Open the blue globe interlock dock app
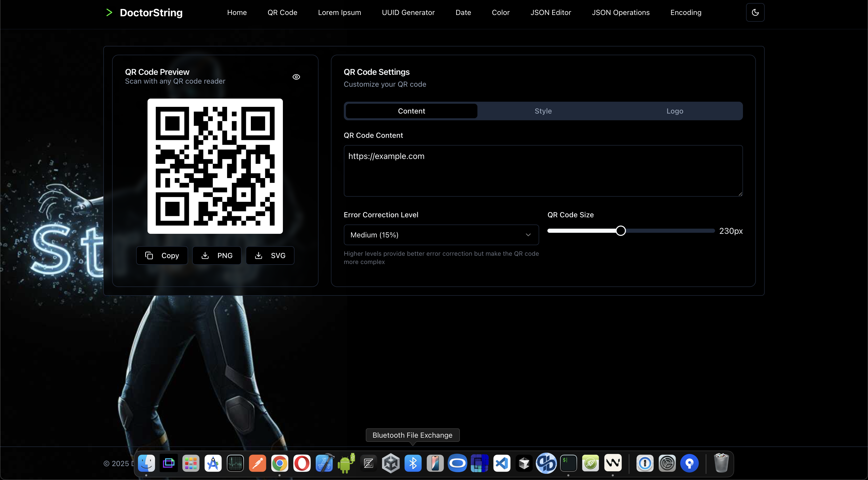The height and width of the screenshot is (480, 868). (546, 463)
